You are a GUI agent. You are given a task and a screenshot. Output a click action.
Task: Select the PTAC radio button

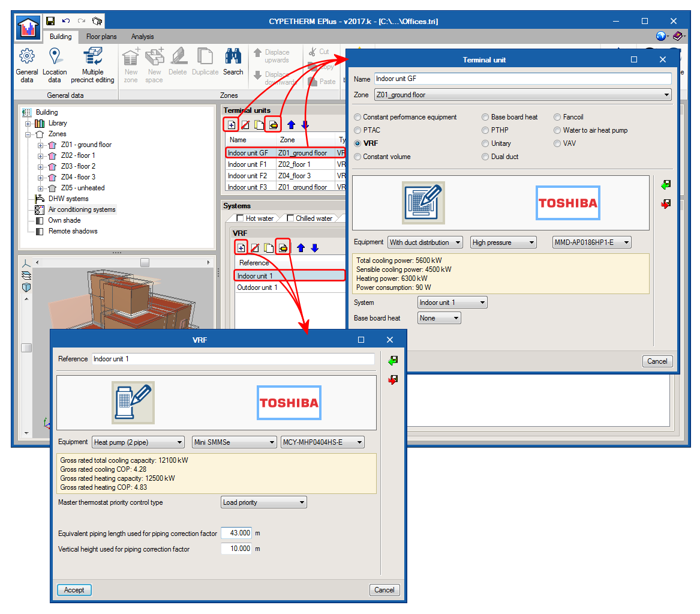click(358, 130)
